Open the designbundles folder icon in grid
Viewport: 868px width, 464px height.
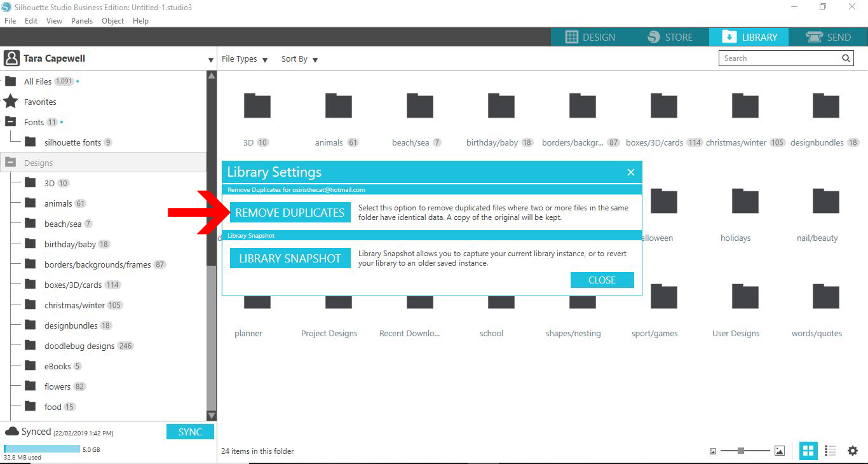pyautogui.click(x=826, y=106)
